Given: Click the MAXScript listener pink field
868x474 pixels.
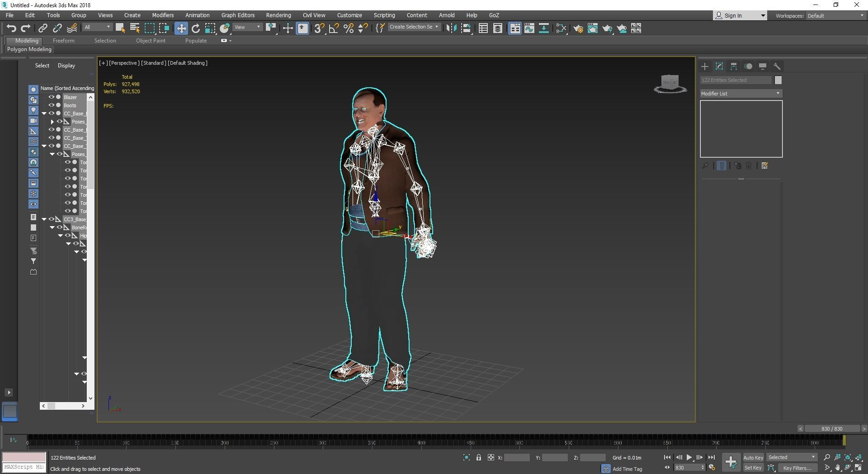Looking at the screenshot, I should coord(24,457).
